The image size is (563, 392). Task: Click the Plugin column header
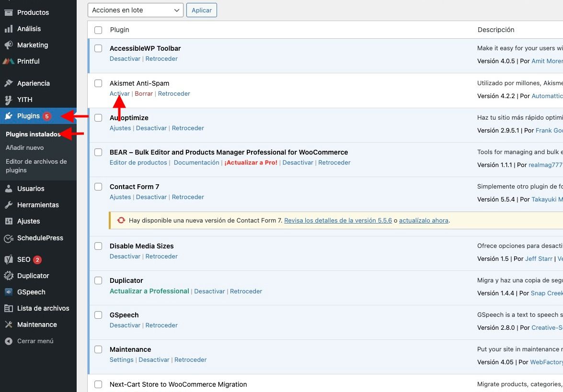[x=120, y=30]
